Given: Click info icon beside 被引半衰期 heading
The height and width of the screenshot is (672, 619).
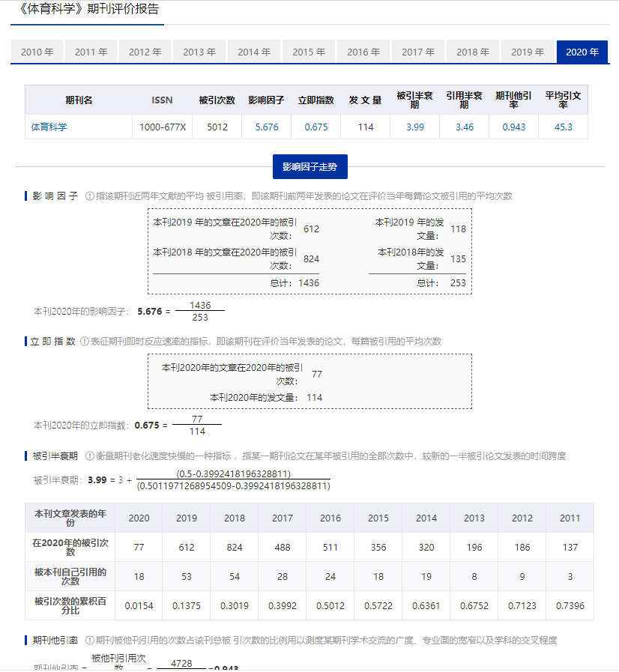Looking at the screenshot, I should 89,455.
